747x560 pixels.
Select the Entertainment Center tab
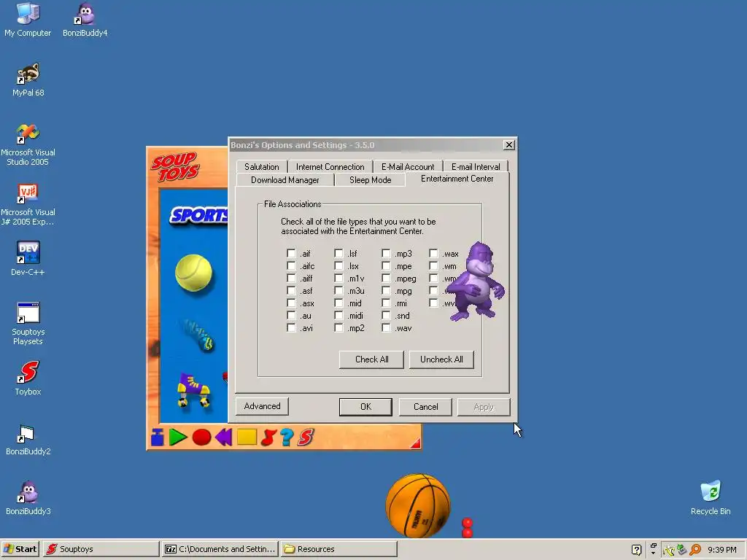click(x=457, y=179)
